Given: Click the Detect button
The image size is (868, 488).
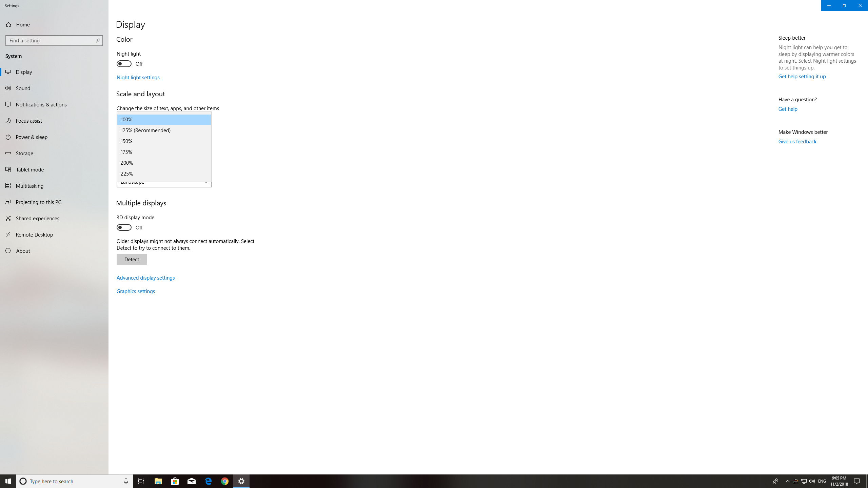Looking at the screenshot, I should coord(132,259).
